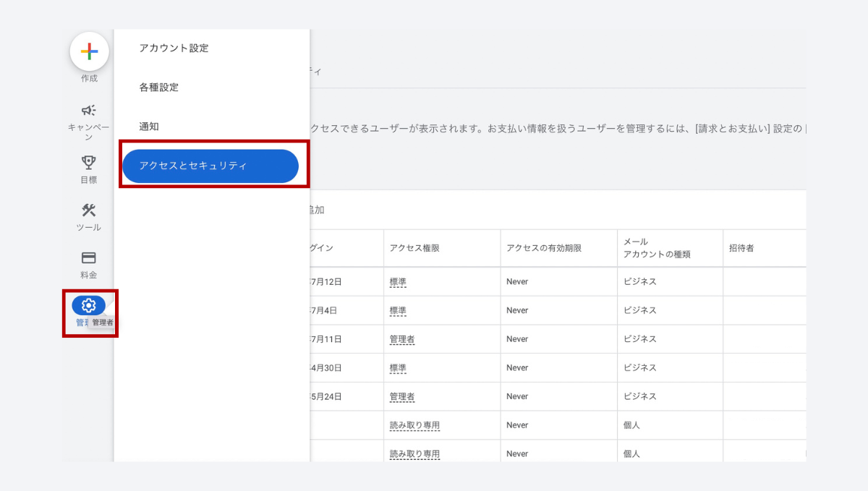Select the Admin gear icon in sidebar
This screenshot has width=868, height=491.
pos(89,305)
